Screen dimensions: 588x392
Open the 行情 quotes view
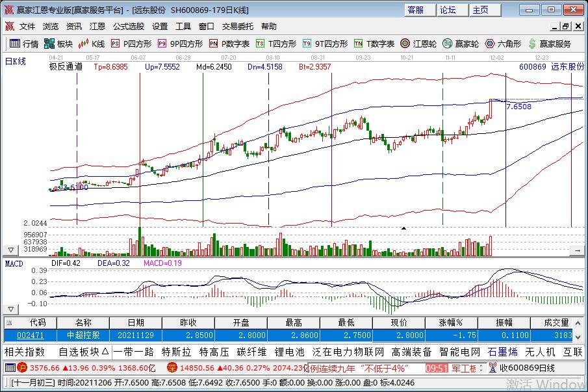pyautogui.click(x=24, y=44)
